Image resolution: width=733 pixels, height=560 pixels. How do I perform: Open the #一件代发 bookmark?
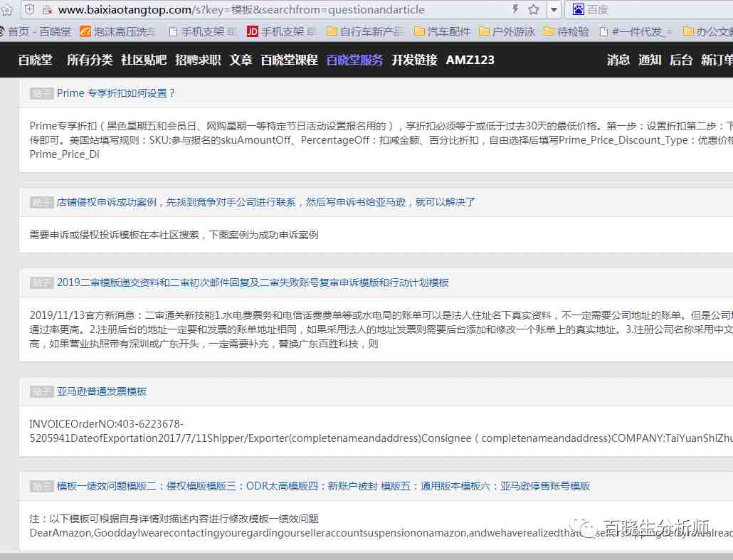pos(636,32)
